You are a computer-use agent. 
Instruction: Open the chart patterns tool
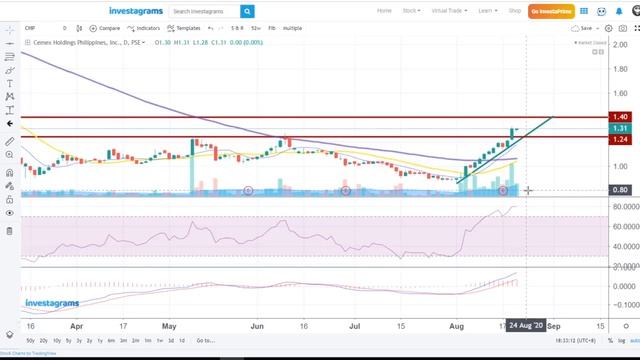pos(10,97)
